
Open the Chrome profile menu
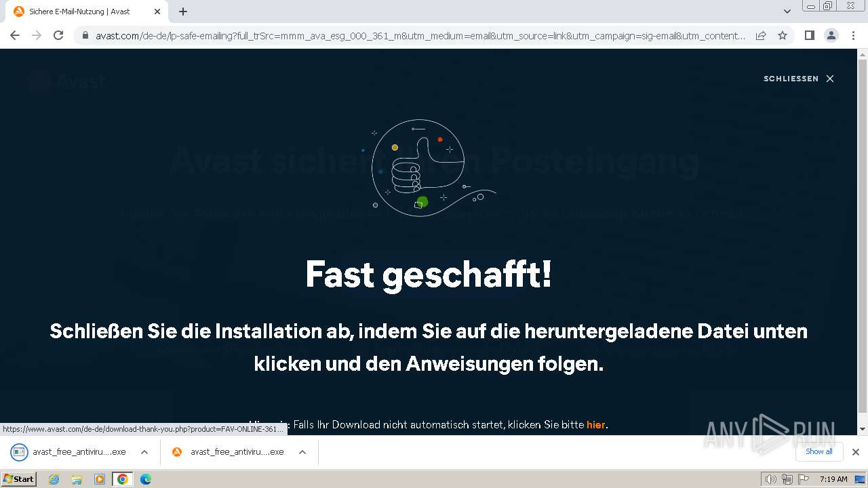pyautogui.click(x=831, y=35)
